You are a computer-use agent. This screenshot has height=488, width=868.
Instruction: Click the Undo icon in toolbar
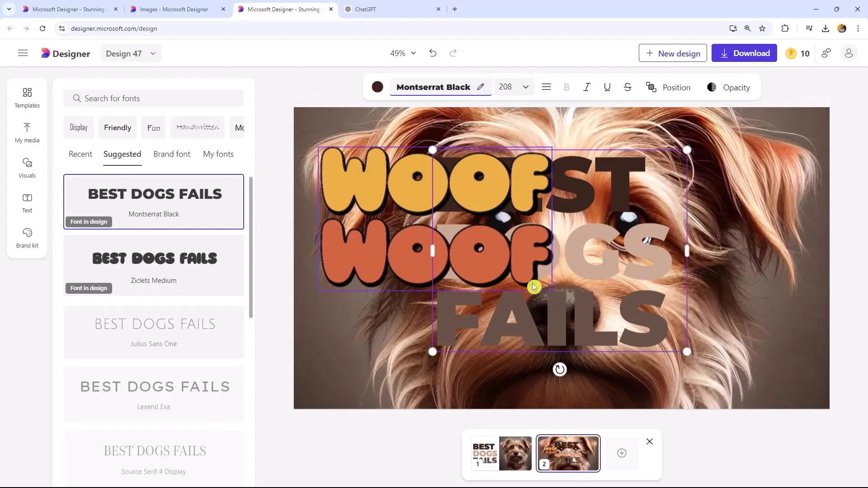(432, 53)
